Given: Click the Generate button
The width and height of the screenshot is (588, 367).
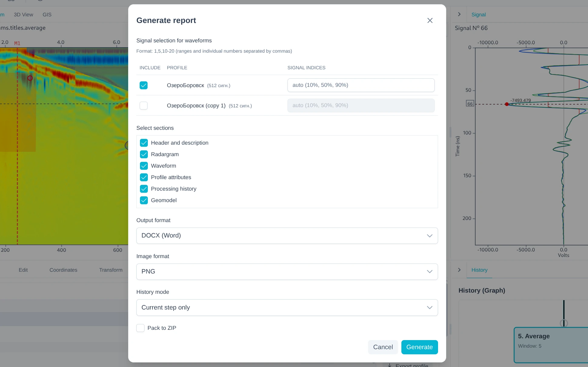Looking at the screenshot, I should (x=419, y=347).
